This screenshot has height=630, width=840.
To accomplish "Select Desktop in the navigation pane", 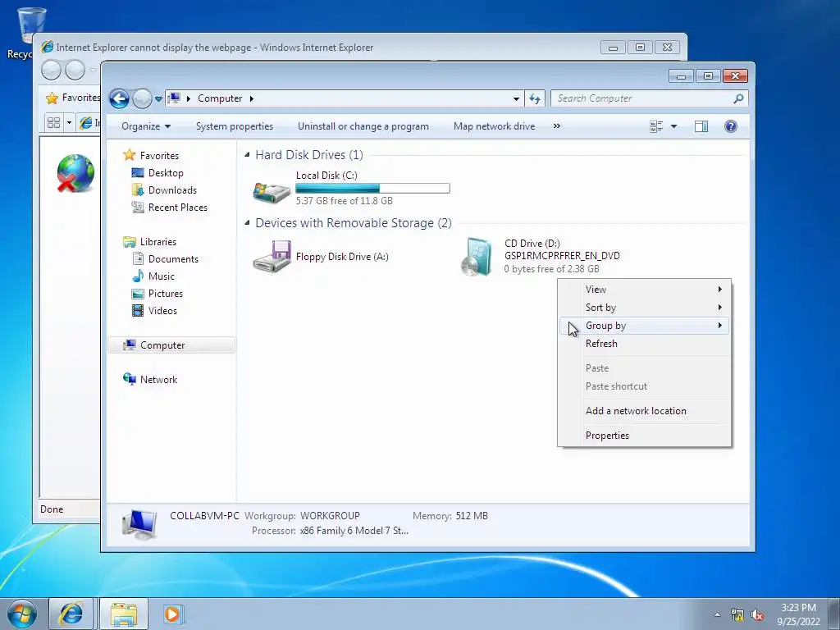I will (x=166, y=173).
